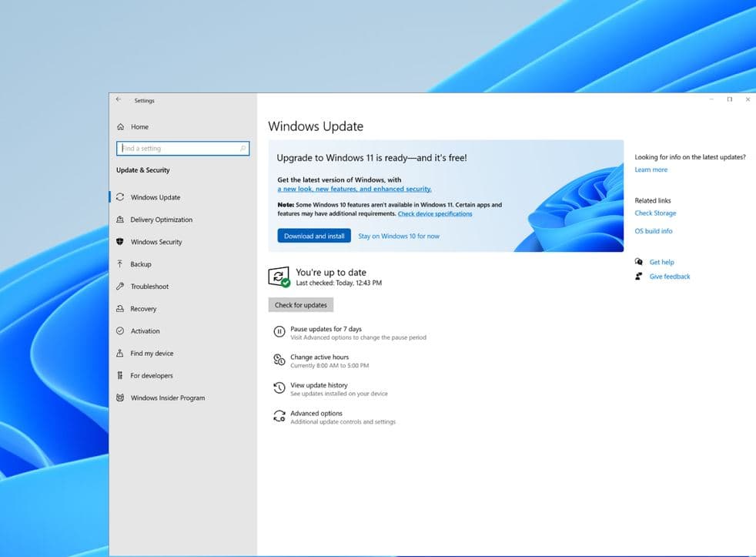The height and width of the screenshot is (557, 756).
Task: Click Stay on Windows 10 for now
Action: [399, 236]
